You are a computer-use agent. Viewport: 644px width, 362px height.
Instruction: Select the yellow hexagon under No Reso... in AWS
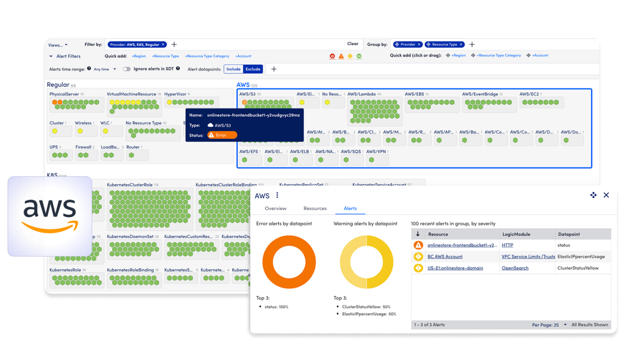(x=328, y=103)
